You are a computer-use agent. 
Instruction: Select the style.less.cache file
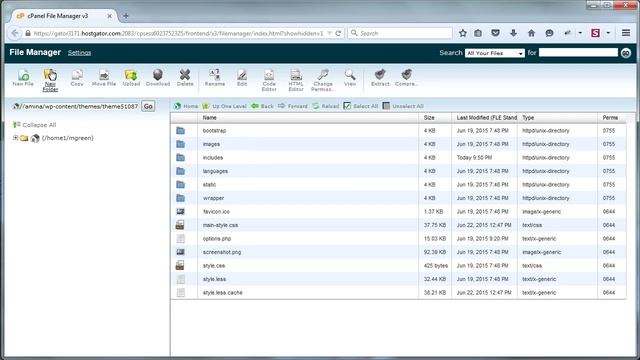click(398, 292)
